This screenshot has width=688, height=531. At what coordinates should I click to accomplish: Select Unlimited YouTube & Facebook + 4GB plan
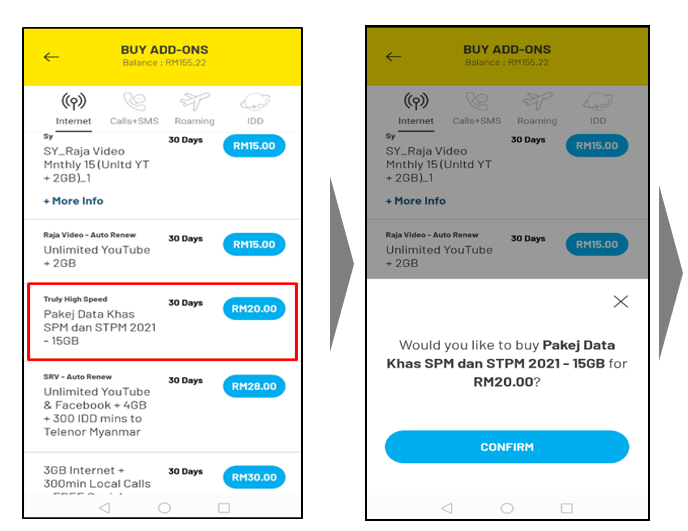point(100,405)
